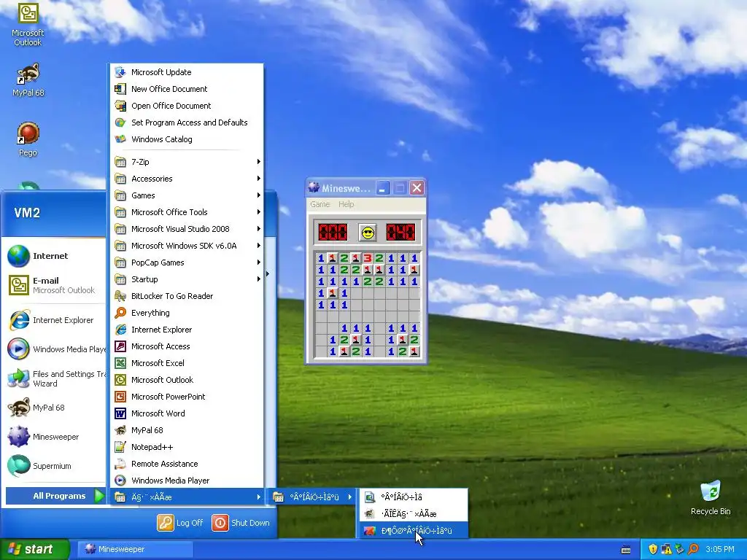Open the MyPal 68 desktop shortcut
The height and width of the screenshot is (560, 747).
tap(28, 80)
